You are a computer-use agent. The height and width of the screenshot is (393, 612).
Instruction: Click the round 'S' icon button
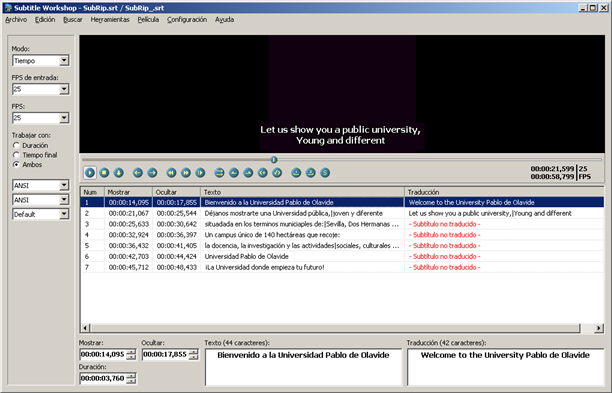[325, 172]
